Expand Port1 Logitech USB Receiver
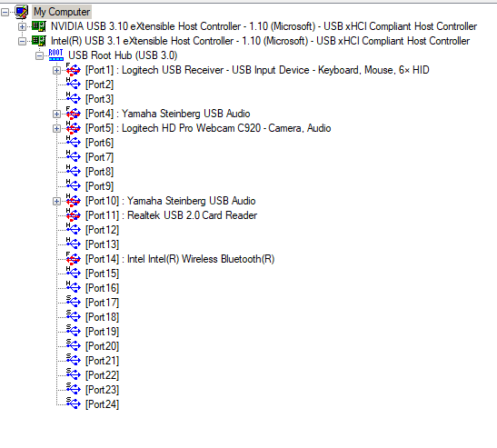 click(x=56, y=70)
